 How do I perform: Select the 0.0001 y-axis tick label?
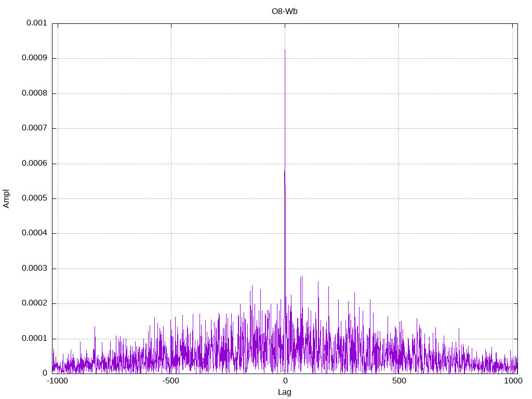point(34,339)
